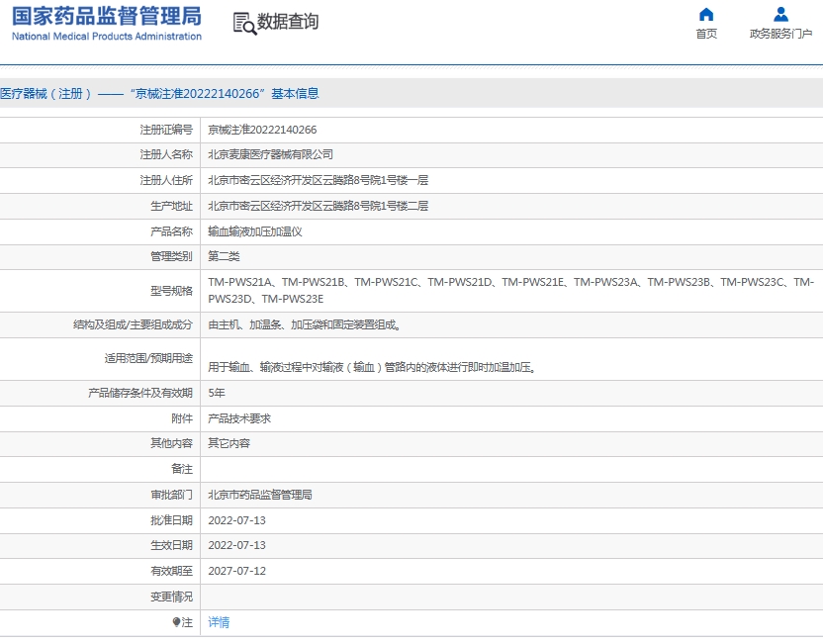Click the 结构及组成/主要组成成分 label

(x=133, y=324)
